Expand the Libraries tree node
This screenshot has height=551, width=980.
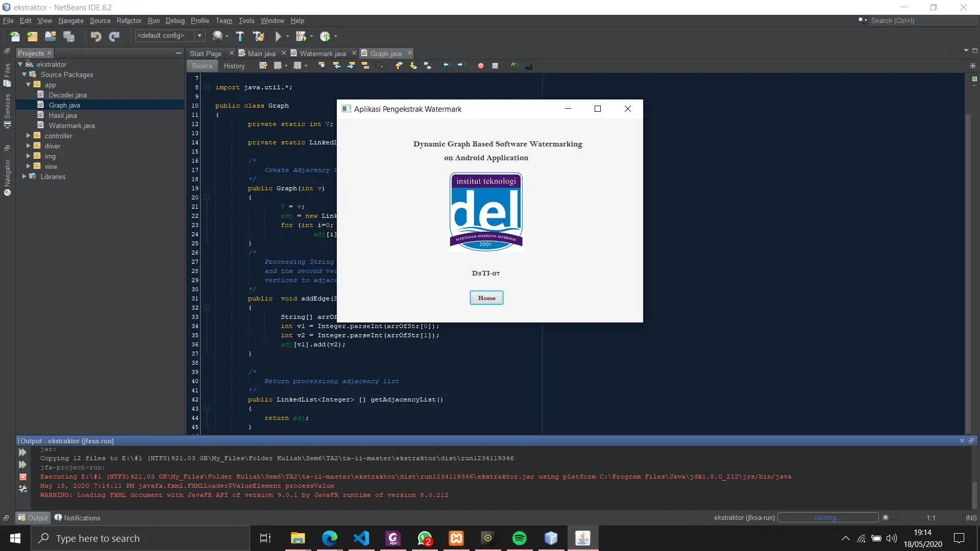[24, 177]
